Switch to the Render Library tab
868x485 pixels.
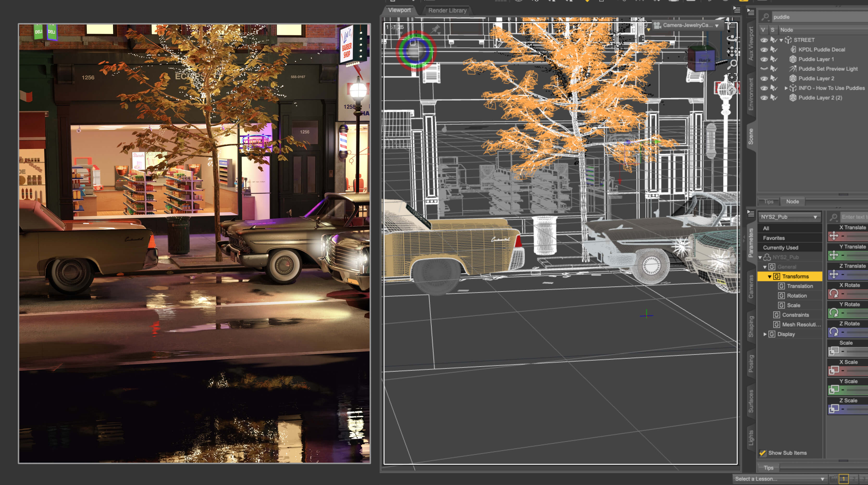pyautogui.click(x=447, y=10)
